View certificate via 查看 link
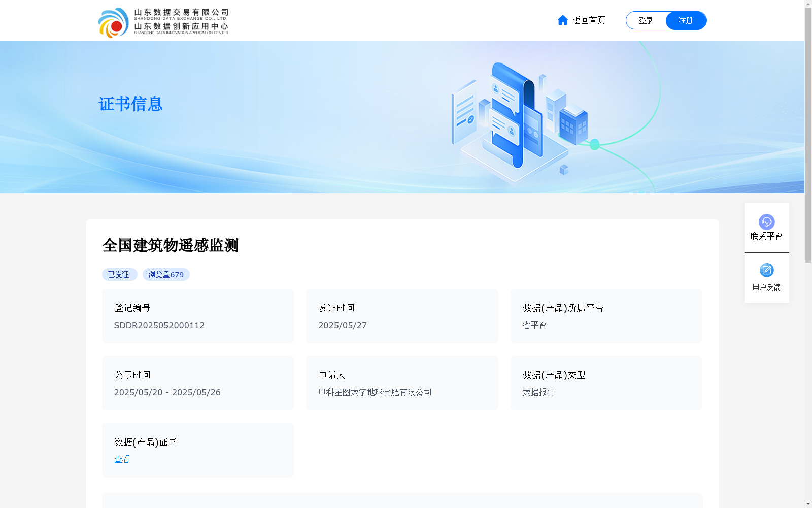The height and width of the screenshot is (508, 812). 122,459
